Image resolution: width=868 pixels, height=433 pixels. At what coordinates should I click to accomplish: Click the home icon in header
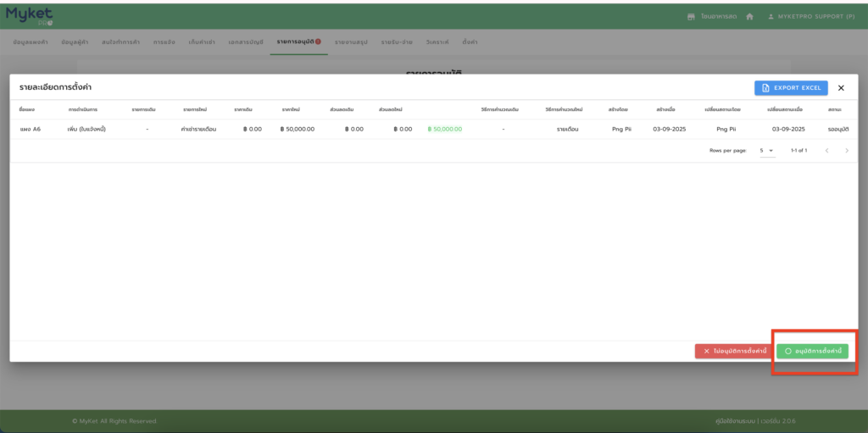pos(749,17)
